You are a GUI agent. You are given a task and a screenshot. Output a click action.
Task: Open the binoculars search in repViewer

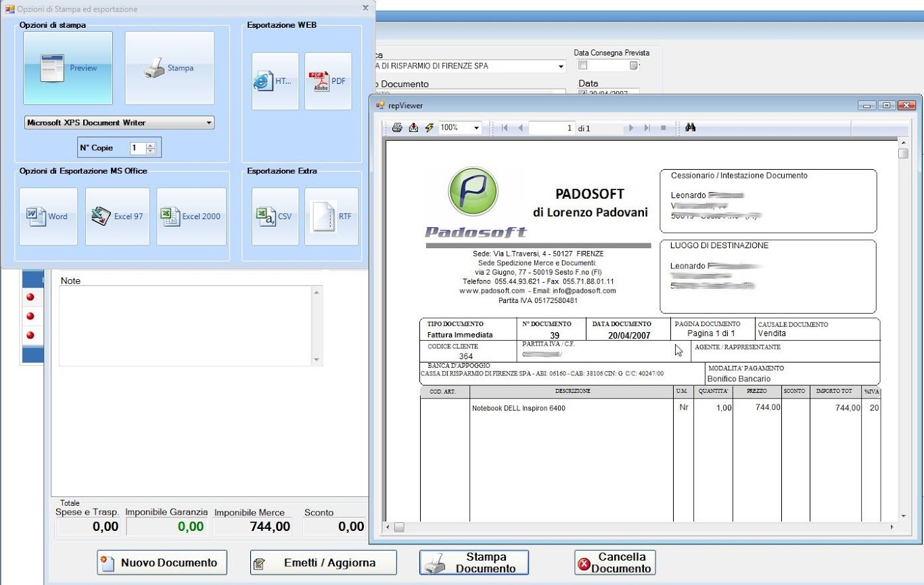tap(691, 128)
